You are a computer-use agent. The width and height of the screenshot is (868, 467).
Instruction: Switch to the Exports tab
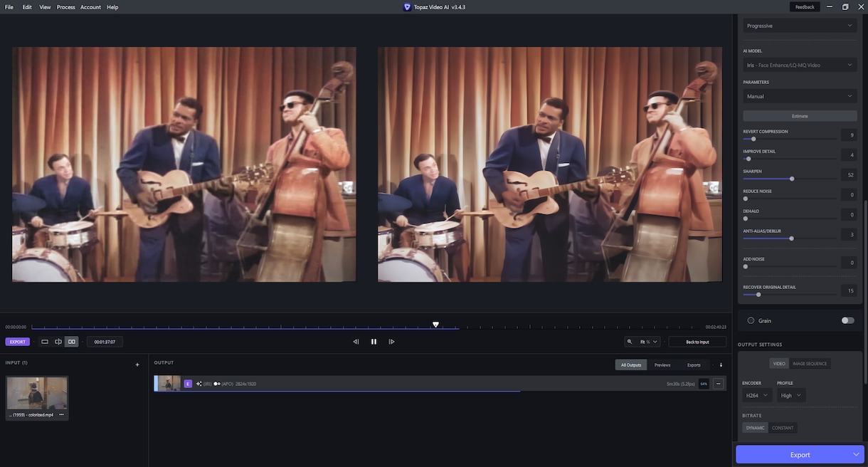(x=694, y=365)
